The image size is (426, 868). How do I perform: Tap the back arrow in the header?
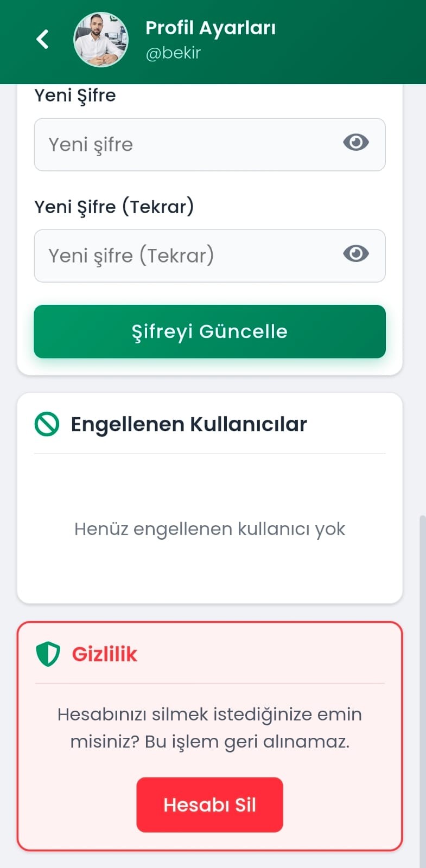(42, 39)
